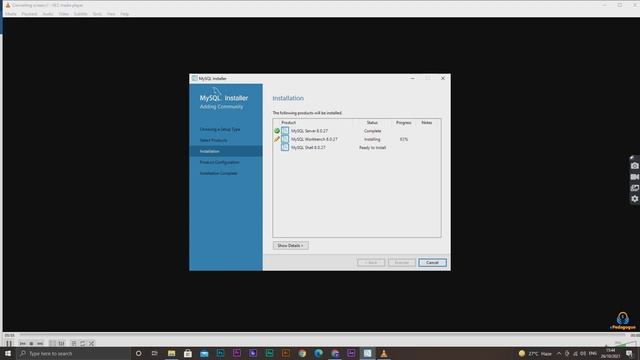This screenshot has width=640, height=360.
Task: Open Microsoft Store from the taskbar
Action: pyautogui.click(x=188, y=353)
